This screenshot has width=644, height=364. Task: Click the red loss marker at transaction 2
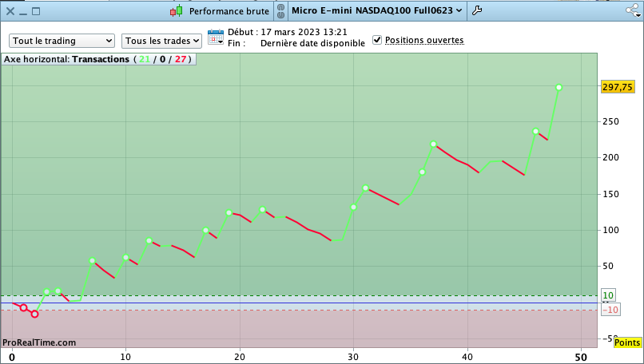35,315
